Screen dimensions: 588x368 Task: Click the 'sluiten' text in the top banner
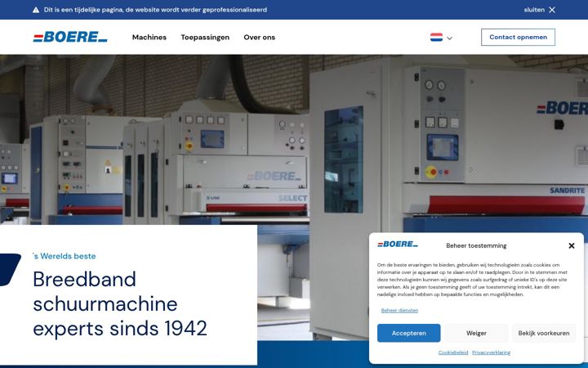pos(534,10)
